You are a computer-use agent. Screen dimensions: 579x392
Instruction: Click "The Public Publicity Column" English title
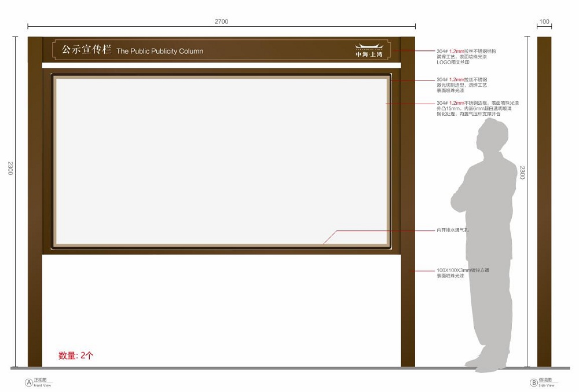click(160, 52)
